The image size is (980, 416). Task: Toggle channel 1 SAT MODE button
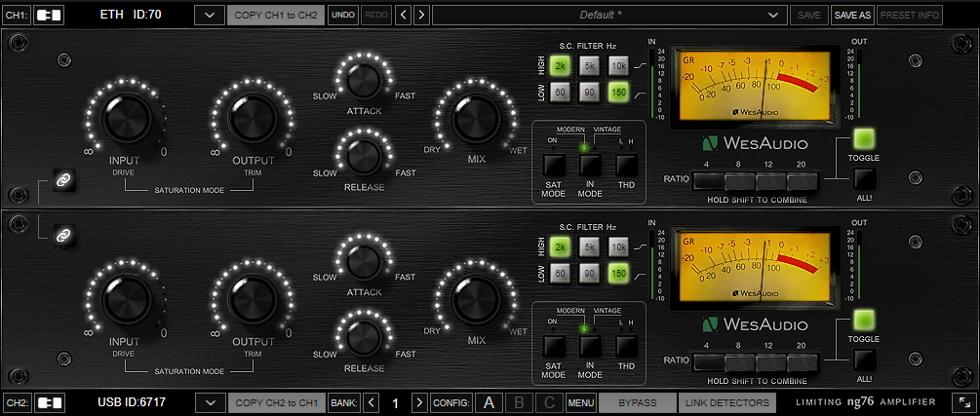pos(554,165)
